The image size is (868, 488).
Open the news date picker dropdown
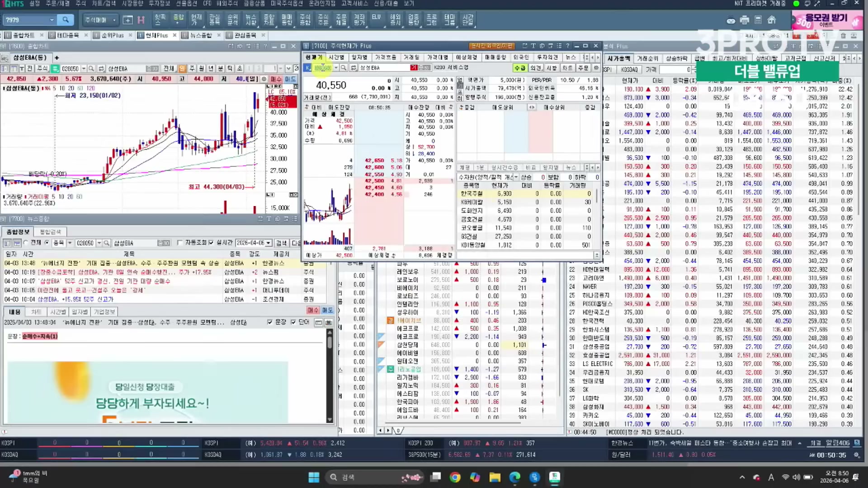[x=269, y=243]
